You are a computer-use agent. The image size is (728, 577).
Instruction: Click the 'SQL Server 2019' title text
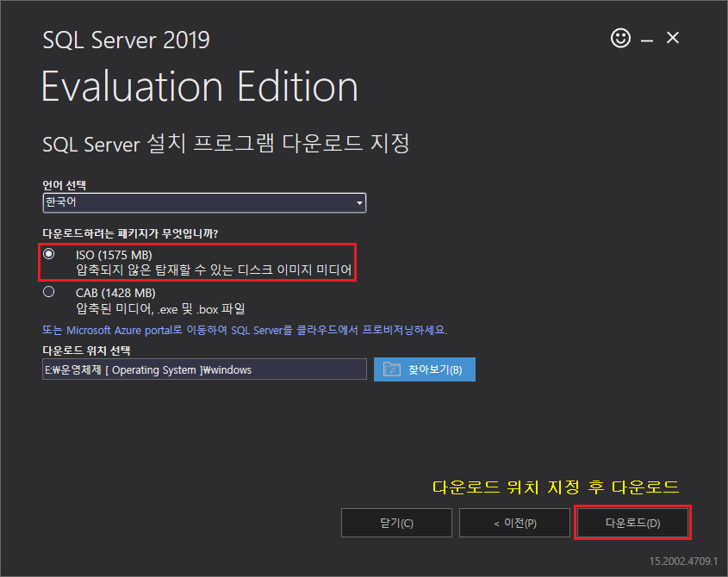pos(127,40)
